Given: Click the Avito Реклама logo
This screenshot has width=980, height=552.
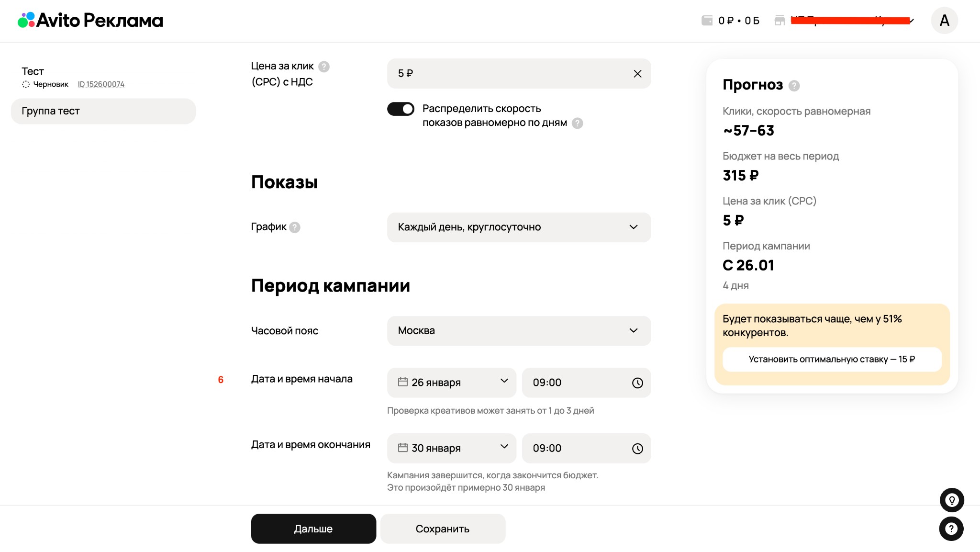Looking at the screenshot, I should click(x=90, y=20).
